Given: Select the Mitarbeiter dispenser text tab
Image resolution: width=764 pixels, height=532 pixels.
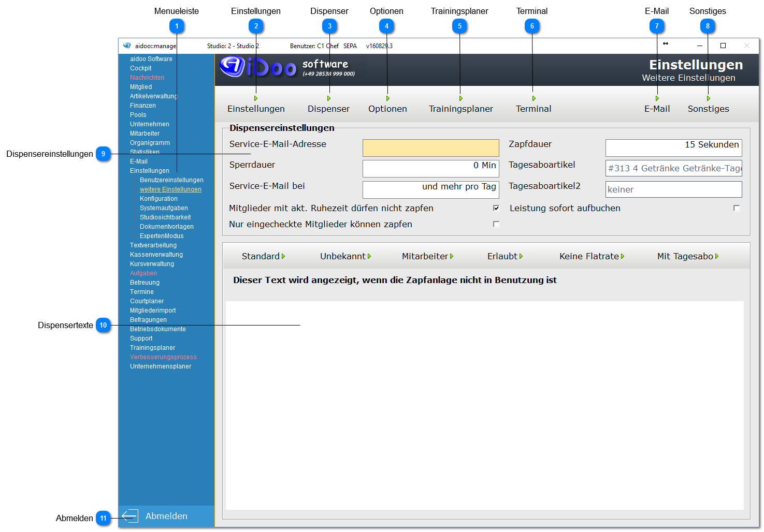Looking at the screenshot, I should pyautogui.click(x=428, y=256).
